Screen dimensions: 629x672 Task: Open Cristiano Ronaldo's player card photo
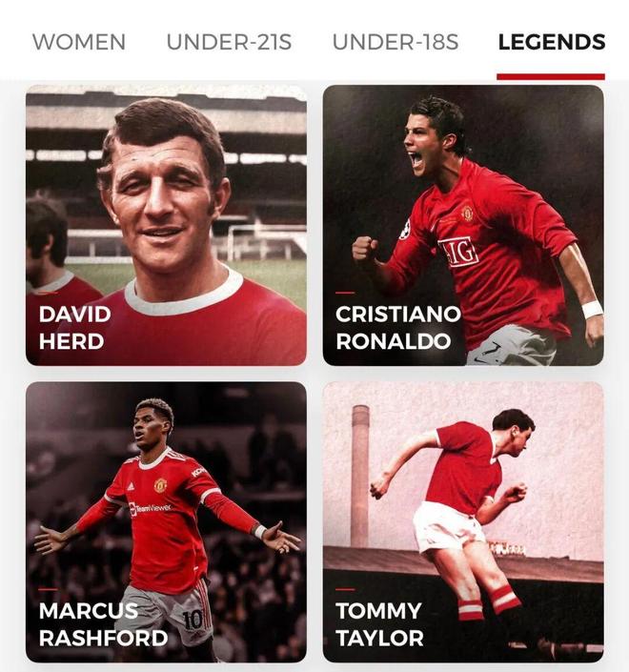pos(463,225)
